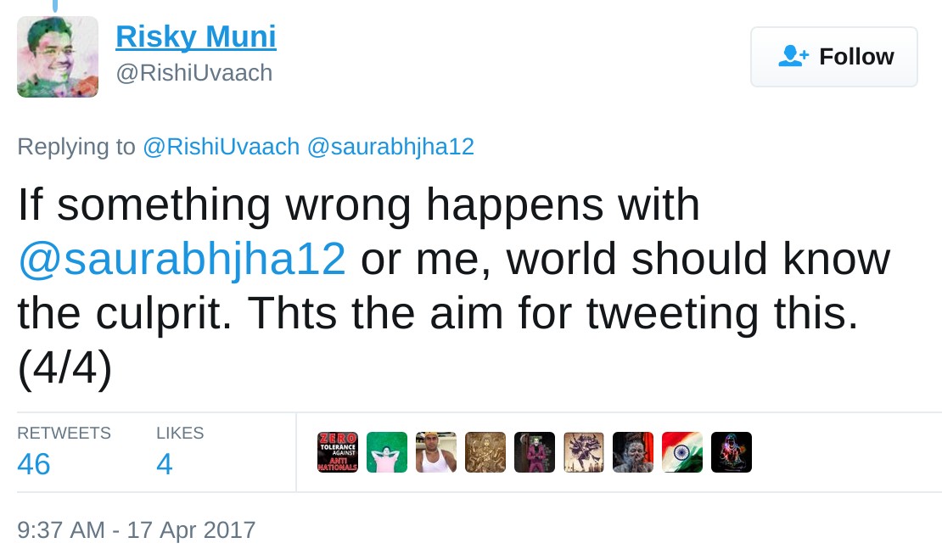Open the avatar of man in white vest
This screenshot has height=560, width=942.
tap(436, 452)
